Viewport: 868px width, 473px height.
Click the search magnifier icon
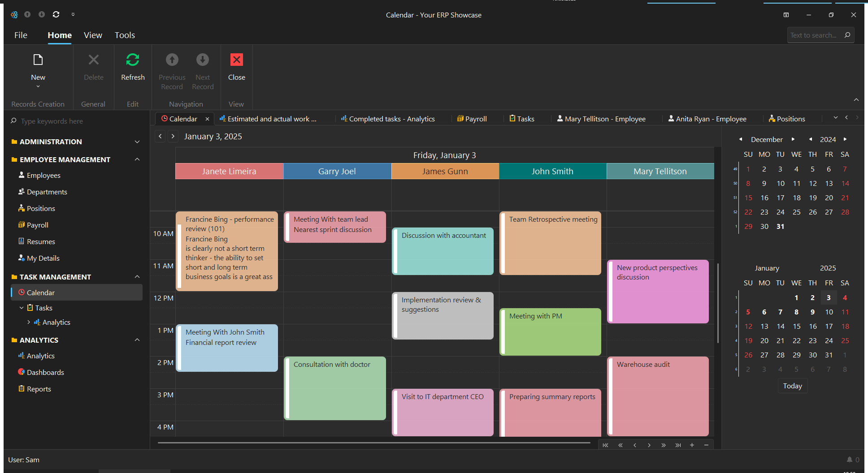[847, 35]
